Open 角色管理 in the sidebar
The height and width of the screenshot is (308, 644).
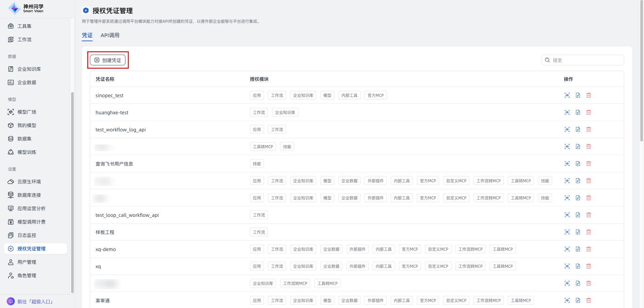(36, 275)
